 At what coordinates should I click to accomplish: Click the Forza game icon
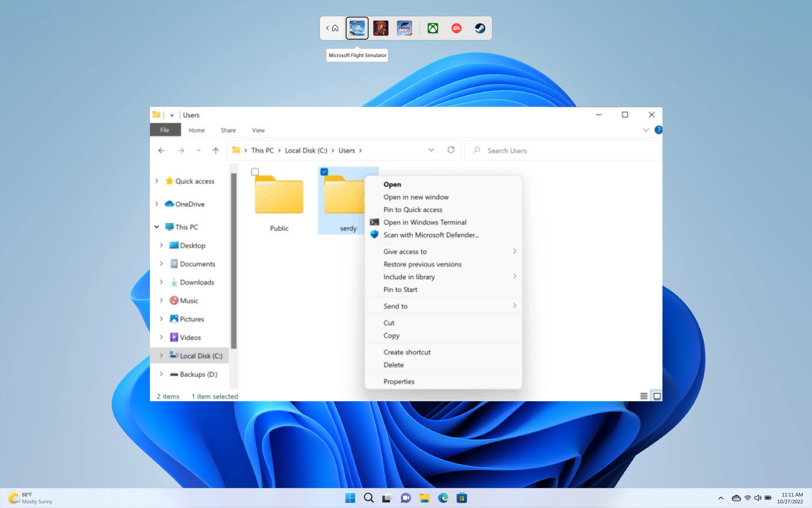(x=405, y=27)
